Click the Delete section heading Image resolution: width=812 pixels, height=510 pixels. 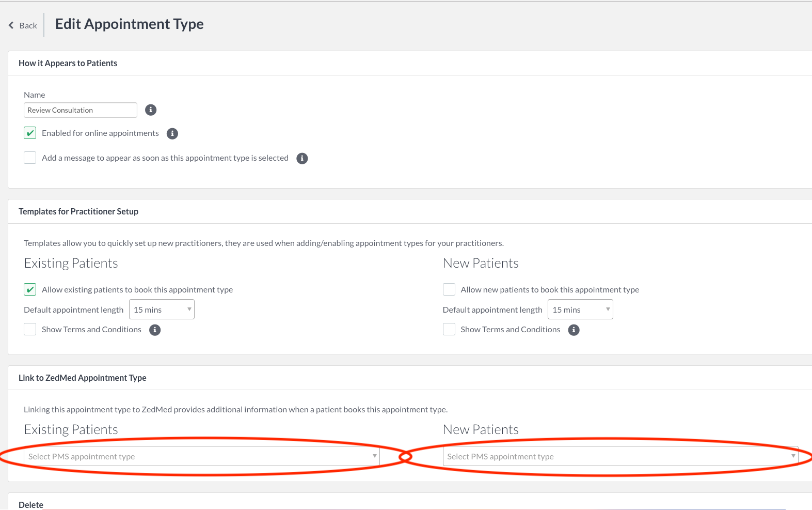[x=31, y=505]
